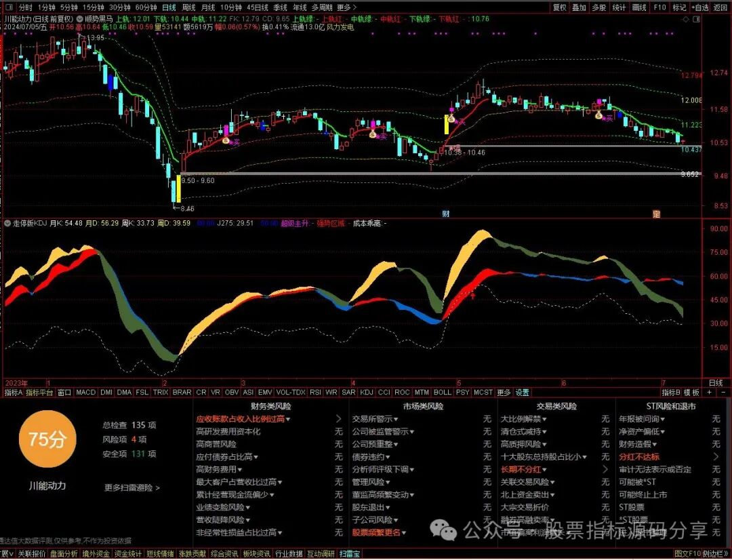Click the square window icon beside the diamond
The width and height of the screenshot is (732, 560).
697,19
